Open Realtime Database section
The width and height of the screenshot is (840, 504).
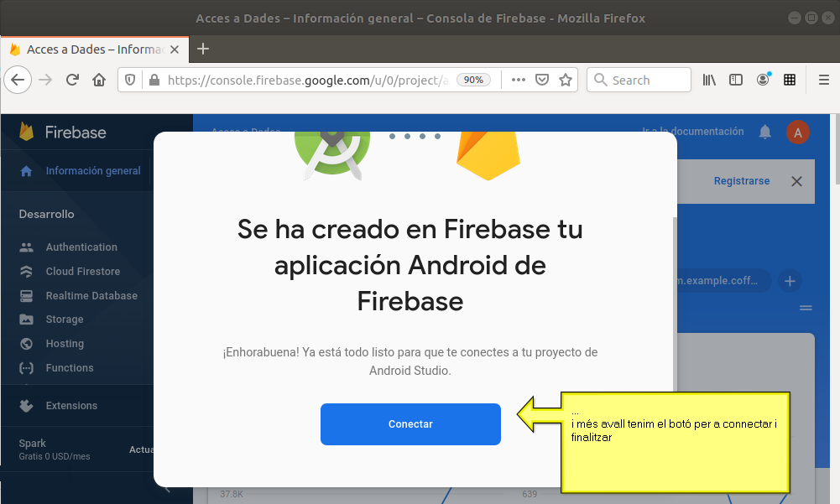[91, 296]
